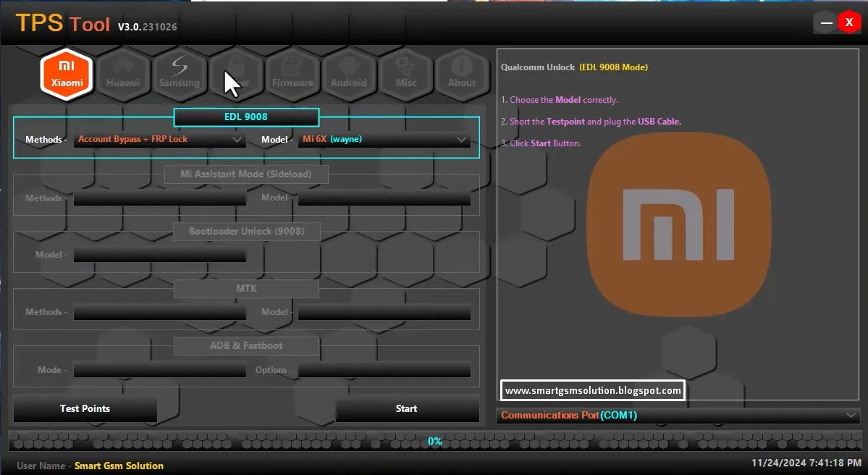Image resolution: width=868 pixels, height=475 pixels.
Task: Click the 0% progress bar
Action: coord(434,441)
